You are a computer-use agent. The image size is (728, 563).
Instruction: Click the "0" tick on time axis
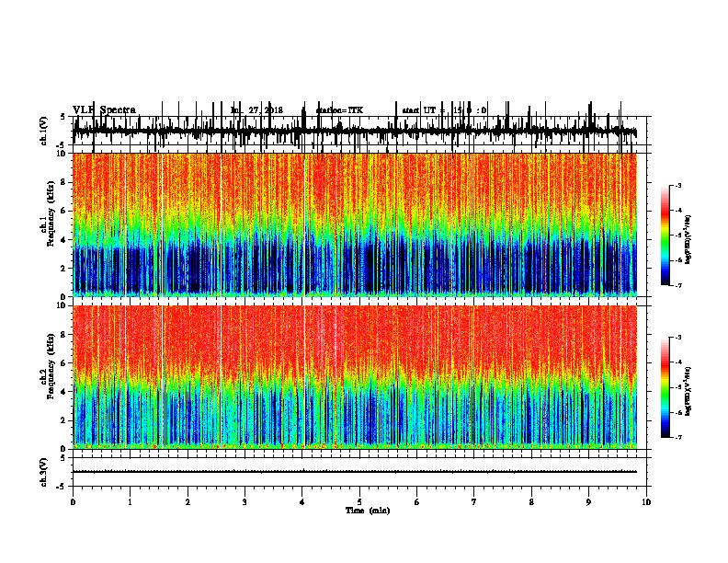pos(73,502)
